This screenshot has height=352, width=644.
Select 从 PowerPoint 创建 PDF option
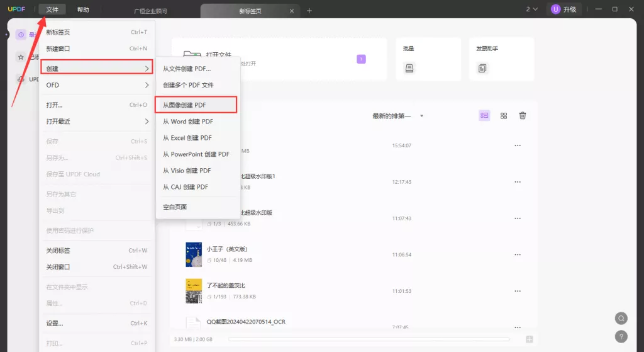click(197, 154)
